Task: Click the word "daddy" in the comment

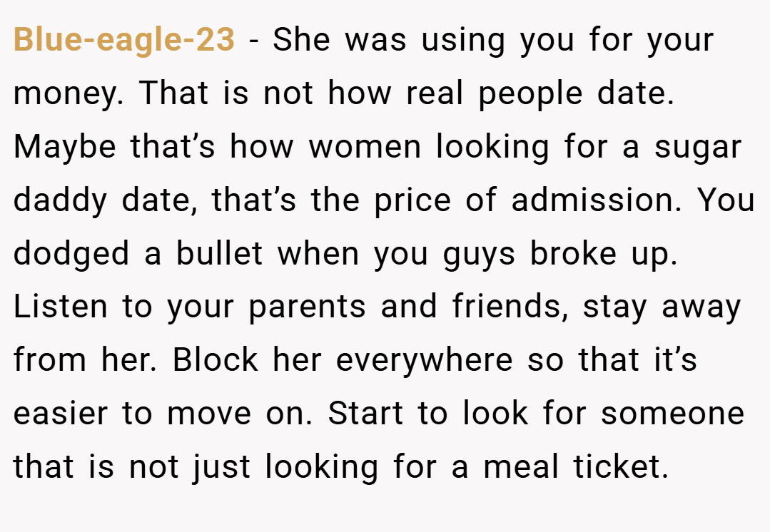Action: point(60,201)
